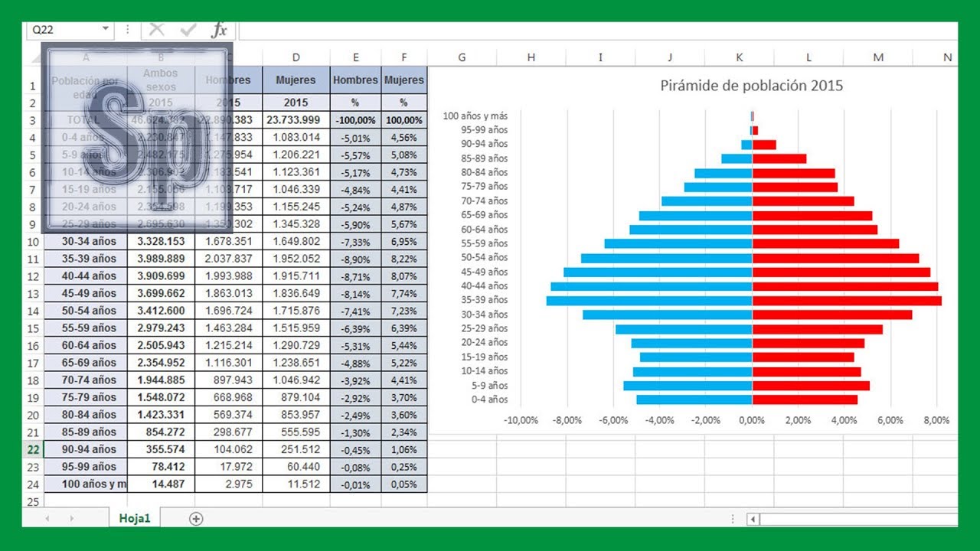
Task: Select column F header
Action: 403,57
